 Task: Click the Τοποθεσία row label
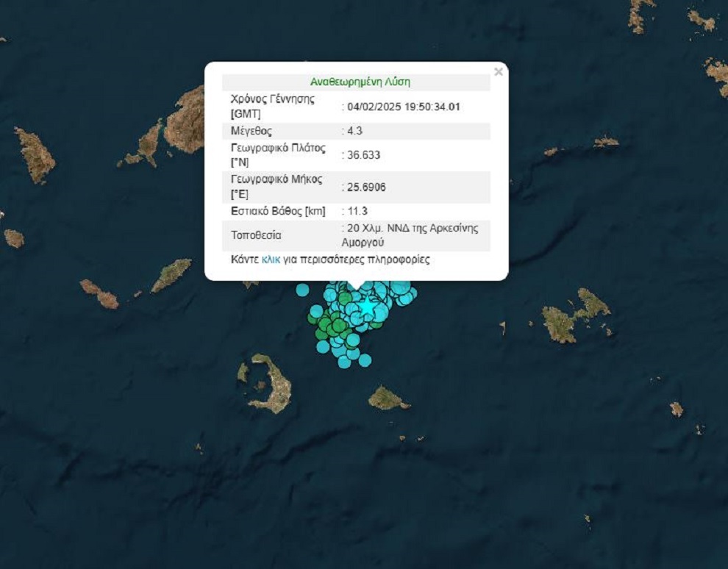(256, 236)
